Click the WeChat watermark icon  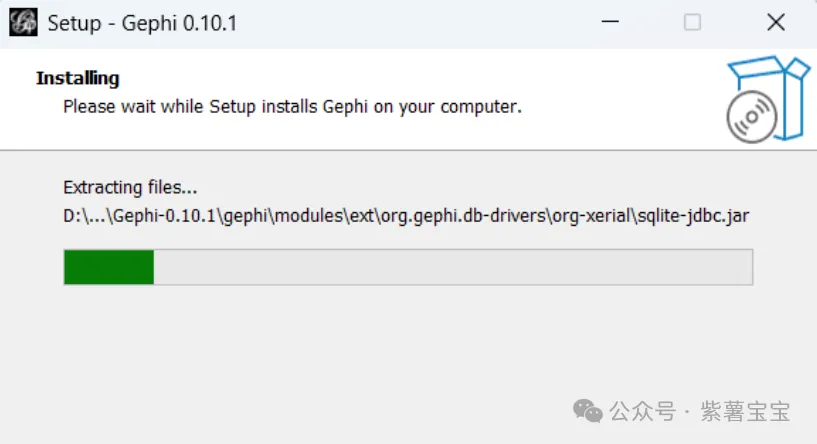tap(587, 411)
